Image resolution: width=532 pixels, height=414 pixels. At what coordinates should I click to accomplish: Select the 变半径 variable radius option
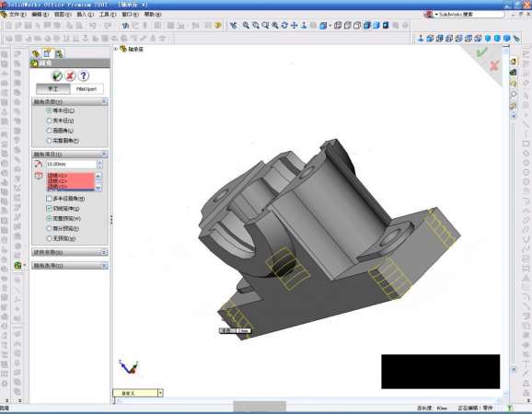coord(49,121)
